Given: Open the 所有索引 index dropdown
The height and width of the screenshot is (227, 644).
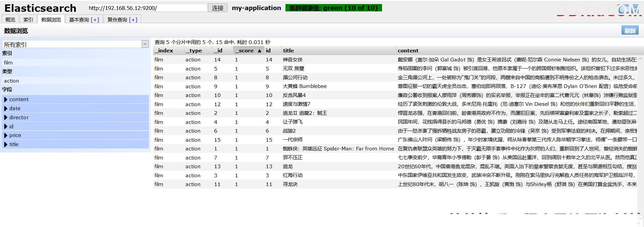Looking at the screenshot, I should tap(75, 44).
